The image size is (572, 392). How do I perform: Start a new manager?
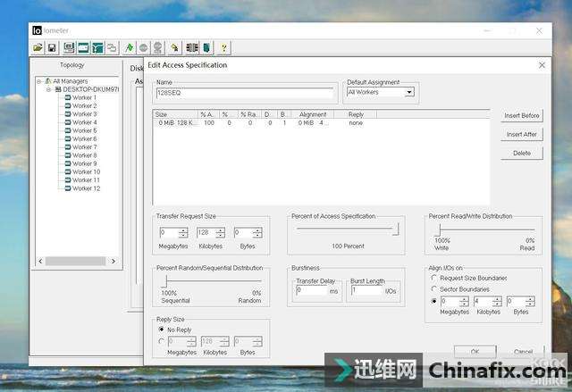(x=69, y=47)
